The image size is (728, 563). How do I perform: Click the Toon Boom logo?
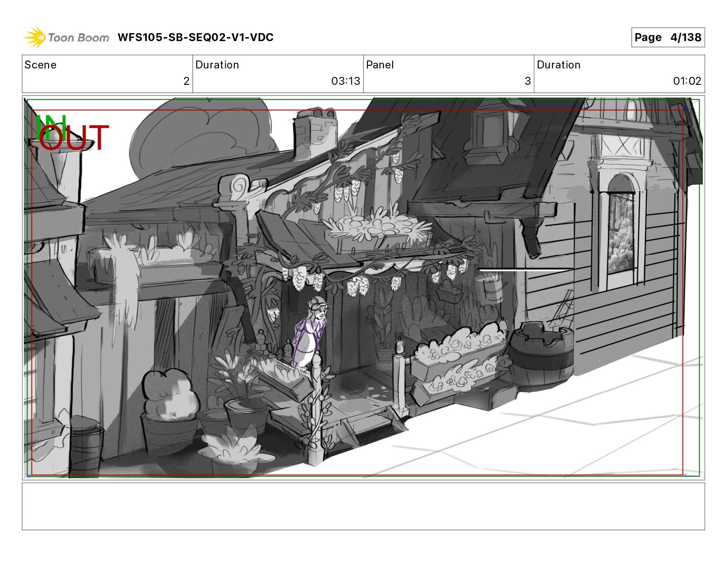point(67,38)
